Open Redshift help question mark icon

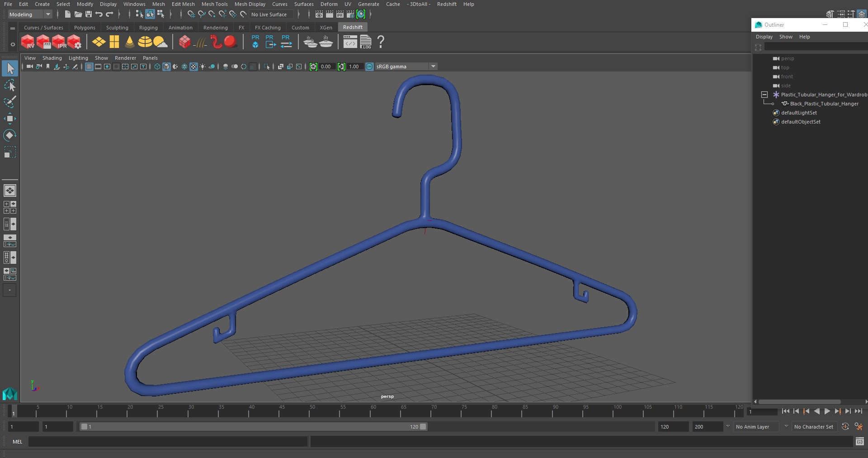click(381, 42)
